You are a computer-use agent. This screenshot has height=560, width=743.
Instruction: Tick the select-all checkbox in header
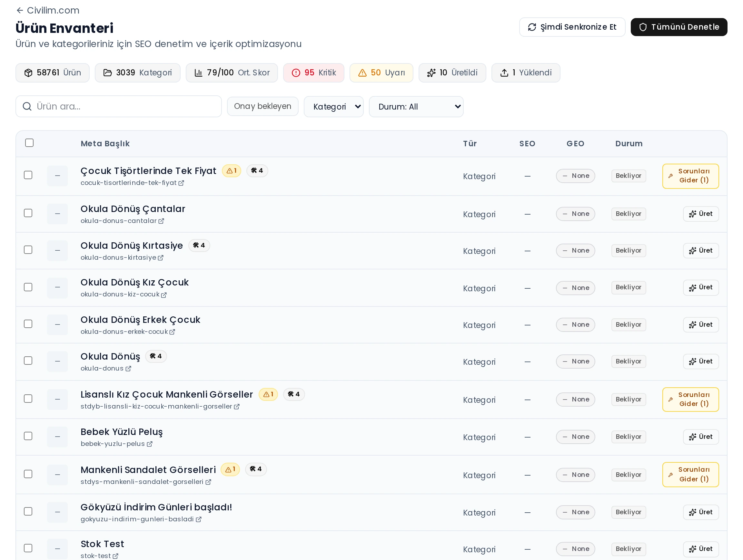(x=30, y=143)
